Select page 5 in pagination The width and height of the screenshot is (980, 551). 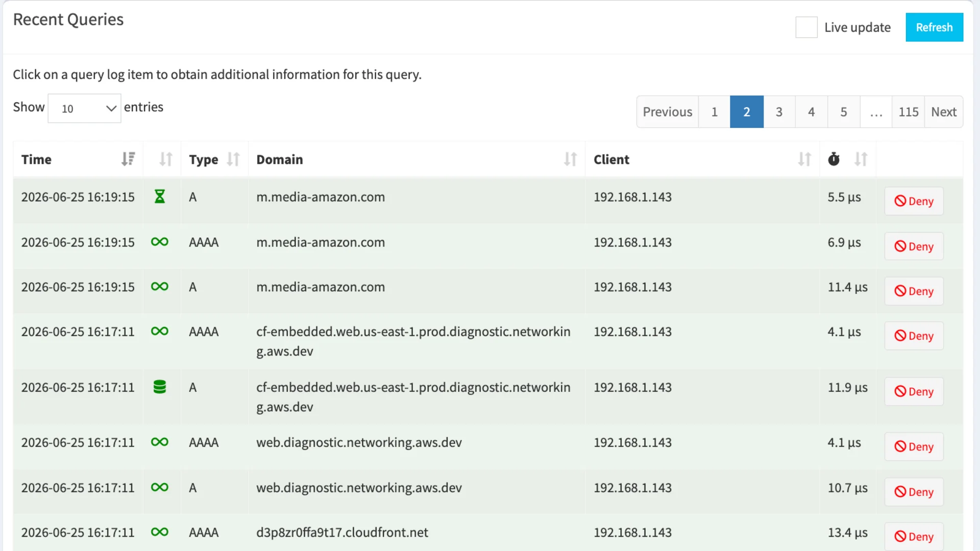844,112
